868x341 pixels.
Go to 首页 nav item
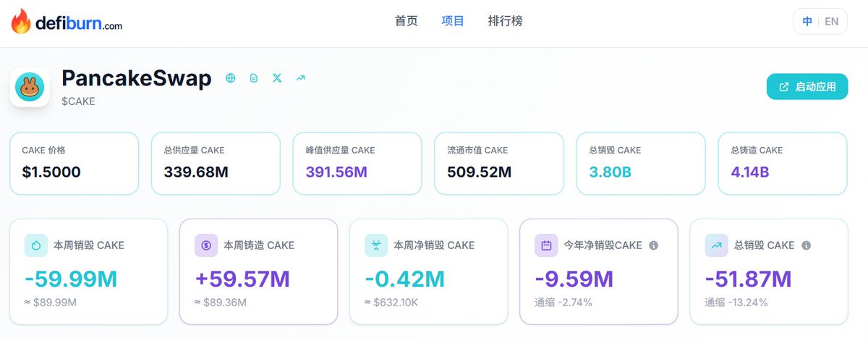click(407, 21)
